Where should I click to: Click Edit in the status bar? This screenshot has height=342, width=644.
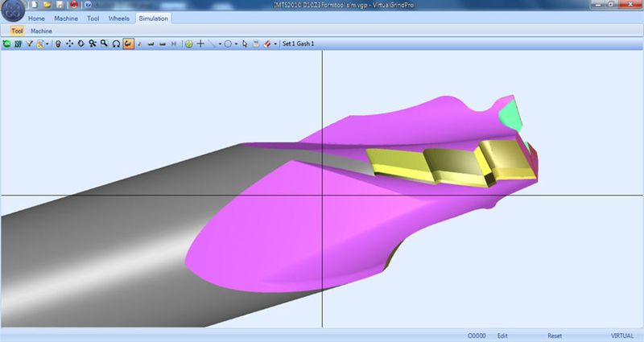502,336
